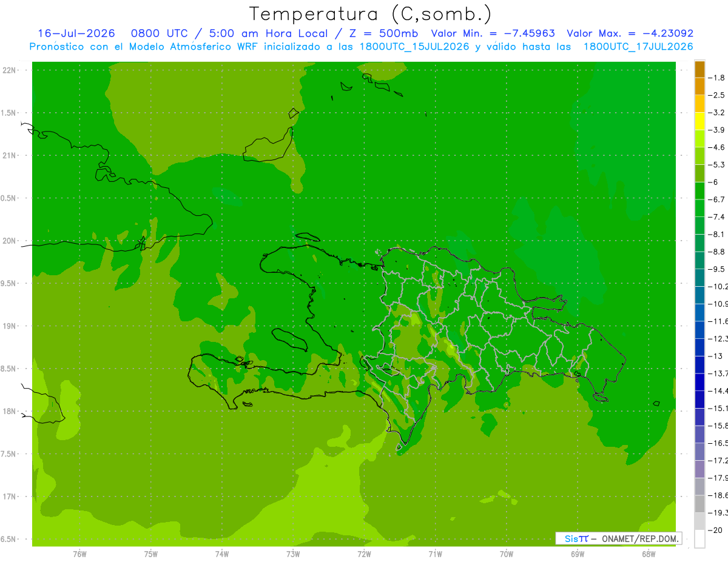
Task: Click the 'Modelo Atmósferico WRF' forecast description line
Action: (361, 47)
